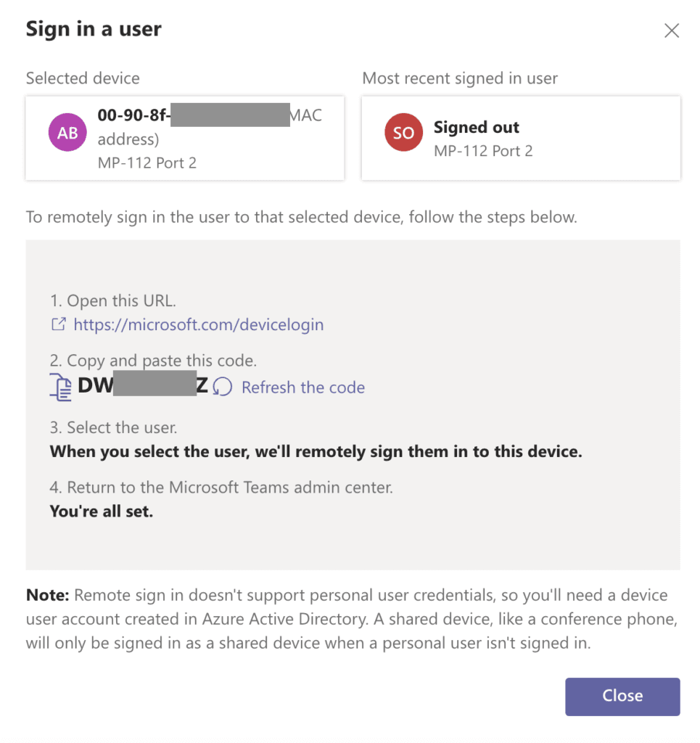Viewport: 700px width, 743px height.
Task: Click the selected device card MP-112 Port 2
Action: click(185, 138)
